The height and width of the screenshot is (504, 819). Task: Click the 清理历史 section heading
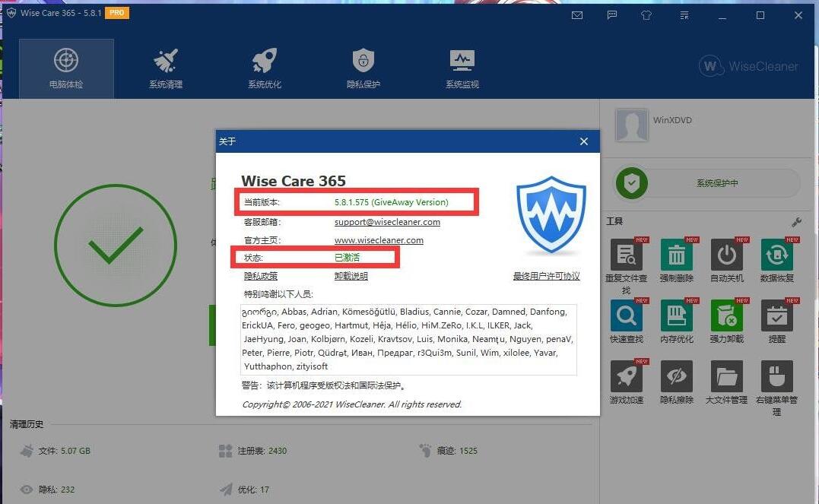[27, 424]
